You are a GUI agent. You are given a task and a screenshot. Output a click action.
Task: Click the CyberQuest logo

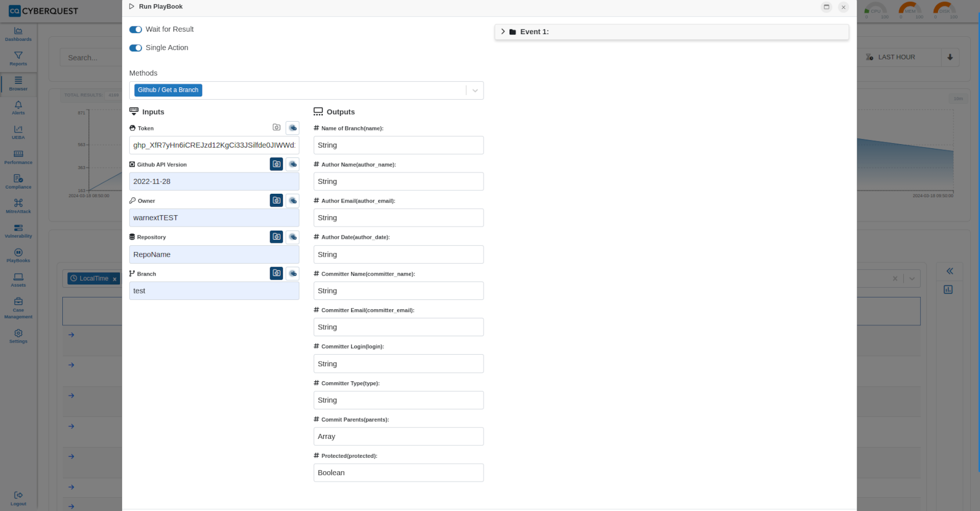pos(43,11)
